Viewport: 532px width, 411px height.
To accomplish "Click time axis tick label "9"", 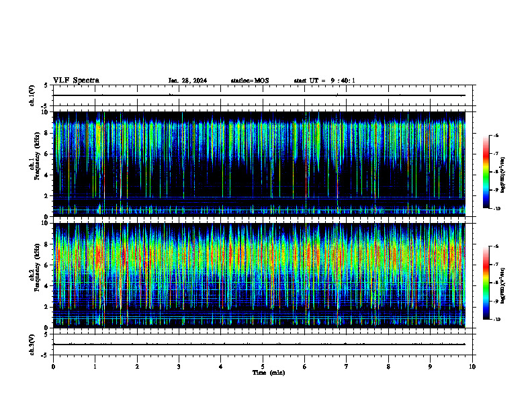I will tap(430, 367).
